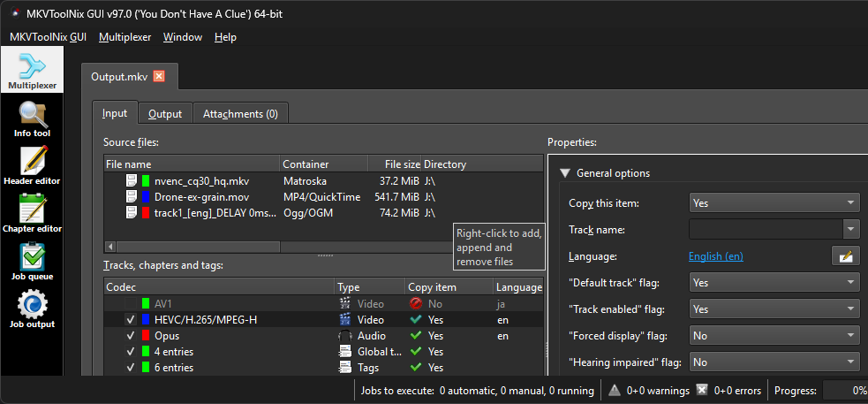Sort source files by File name column
Viewport: 868px width, 404px height.
point(192,164)
